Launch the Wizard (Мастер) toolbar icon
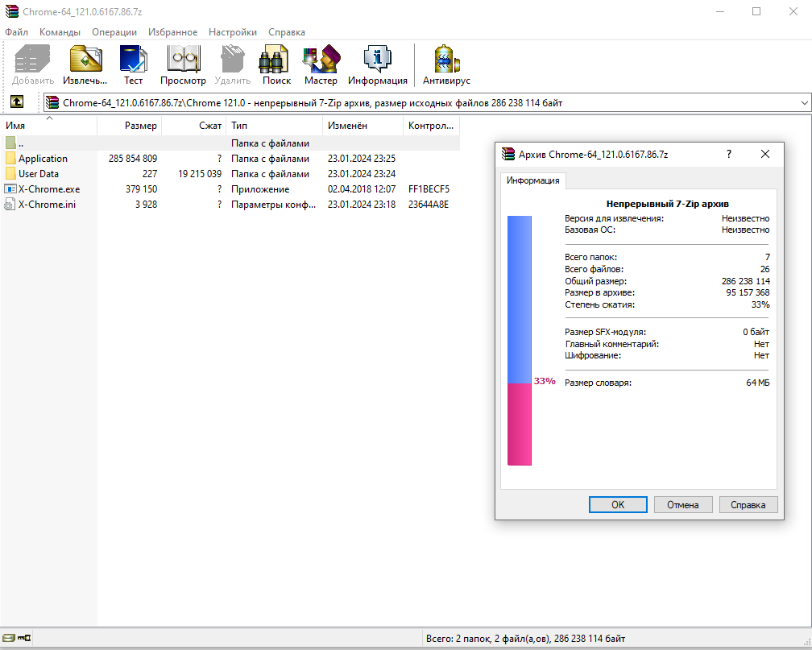The width and height of the screenshot is (812, 650). point(321,60)
